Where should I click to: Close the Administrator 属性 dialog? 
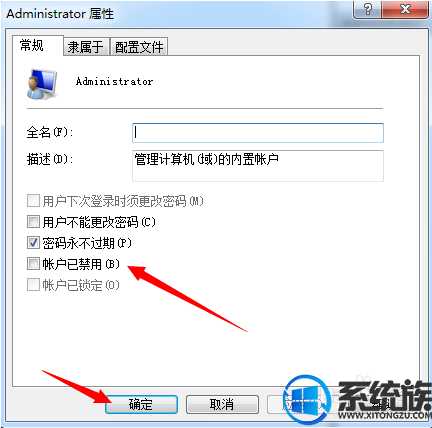pyautogui.click(x=405, y=9)
